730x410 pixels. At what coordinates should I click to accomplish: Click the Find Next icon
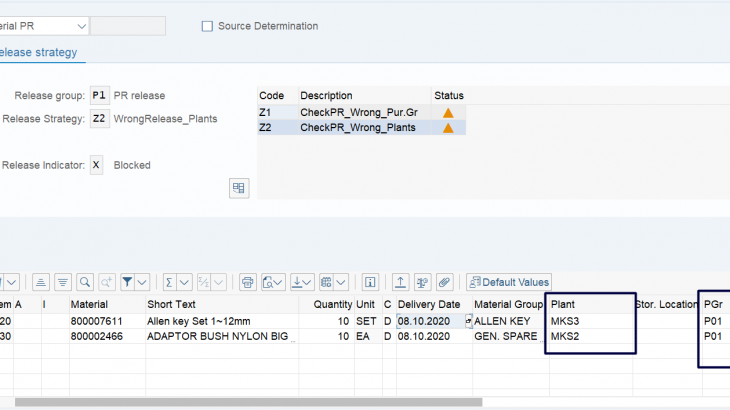[x=107, y=282]
